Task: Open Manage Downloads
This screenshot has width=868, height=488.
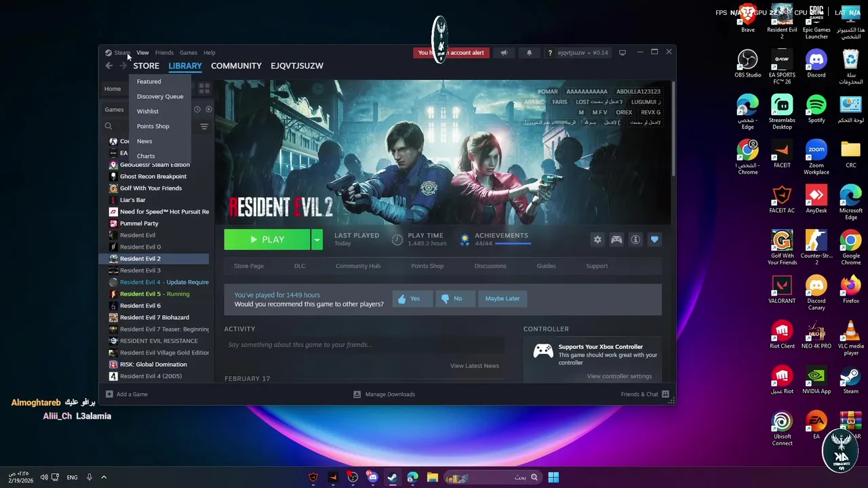Action: [384, 394]
